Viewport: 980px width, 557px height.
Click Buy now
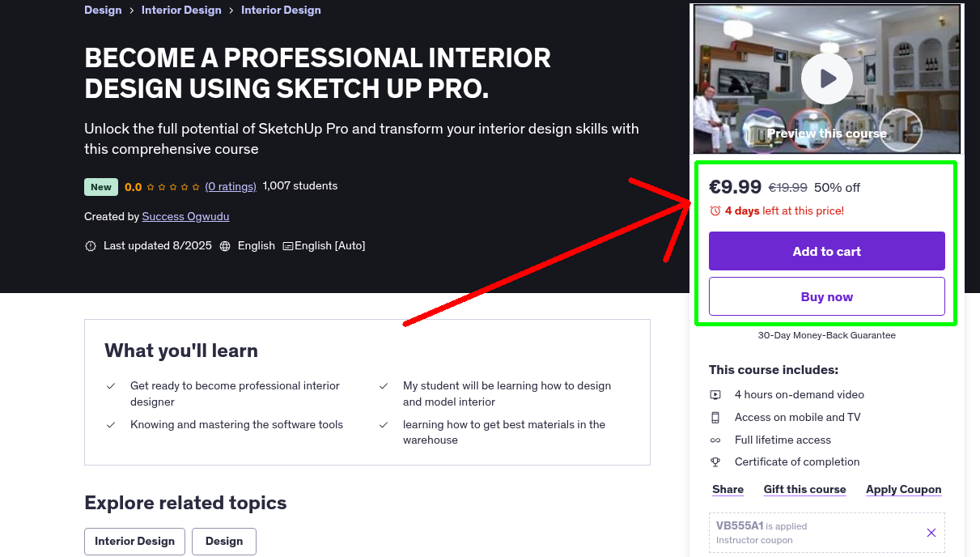tap(826, 296)
